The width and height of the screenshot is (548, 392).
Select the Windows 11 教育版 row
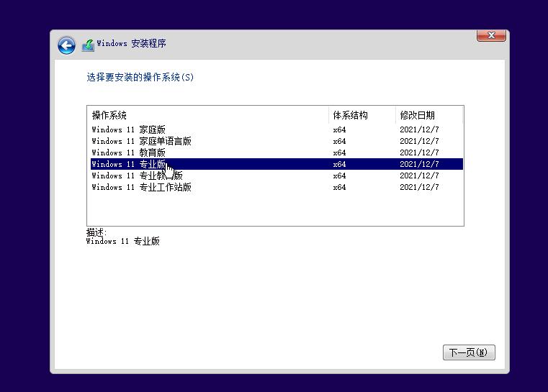coord(128,152)
